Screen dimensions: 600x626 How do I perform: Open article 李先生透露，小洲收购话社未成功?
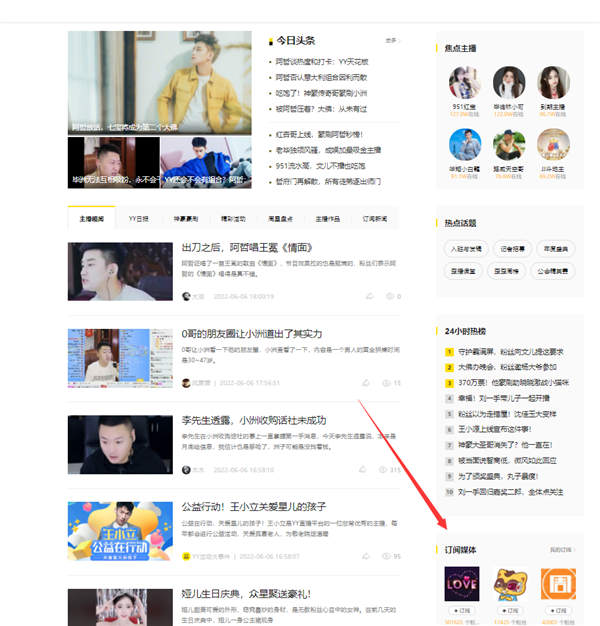254,420
